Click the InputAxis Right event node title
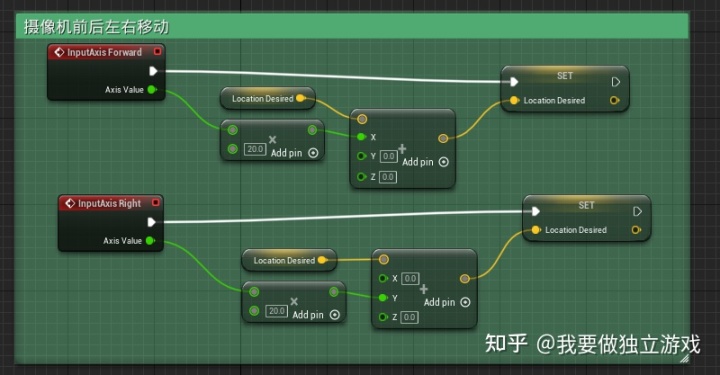The height and width of the screenshot is (375, 720). (109, 203)
